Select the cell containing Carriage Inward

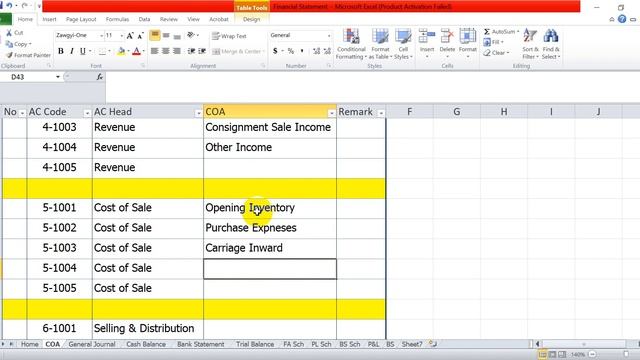[x=270, y=248]
